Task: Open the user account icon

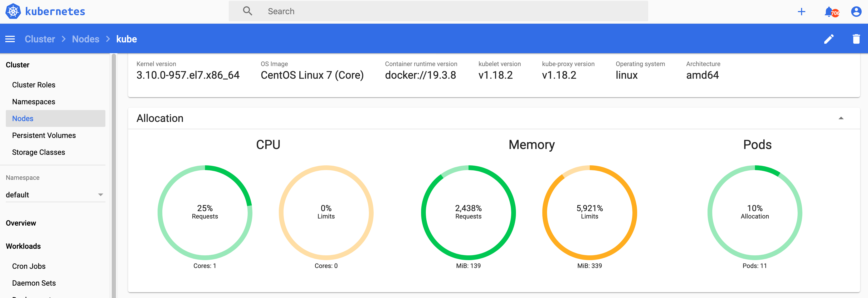Action: click(856, 12)
